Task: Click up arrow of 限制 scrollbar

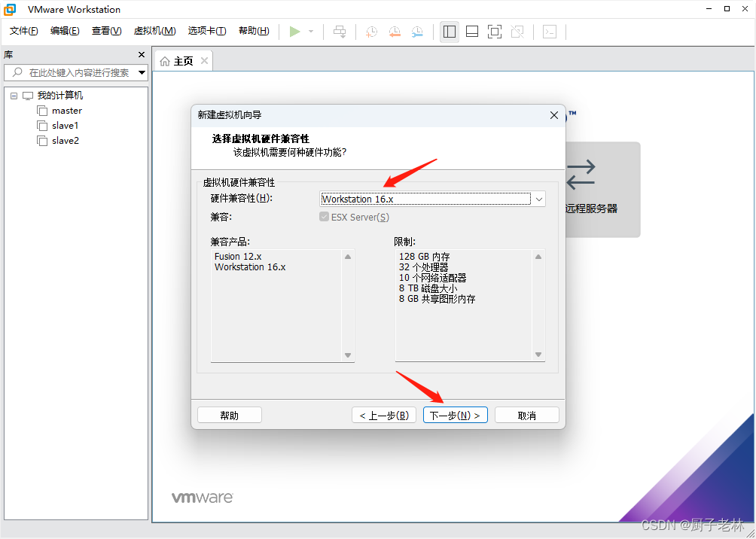Action: [x=538, y=257]
